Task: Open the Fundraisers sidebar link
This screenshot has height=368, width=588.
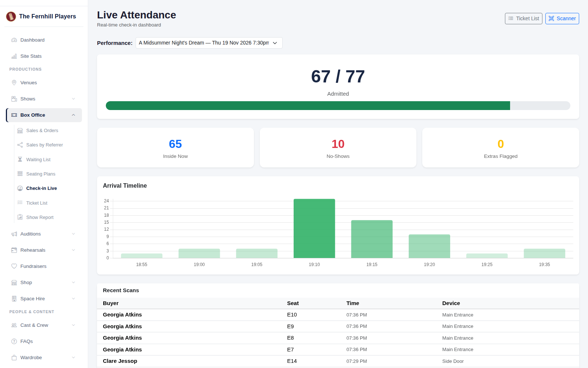Action: pos(44,266)
